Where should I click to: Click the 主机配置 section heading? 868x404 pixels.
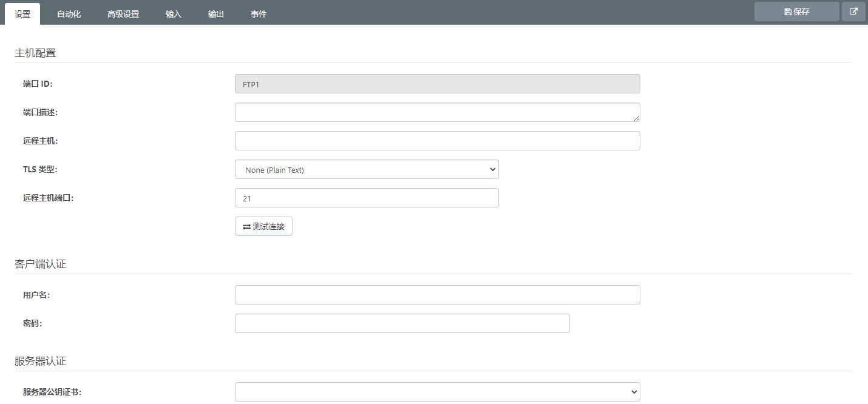tap(35, 53)
